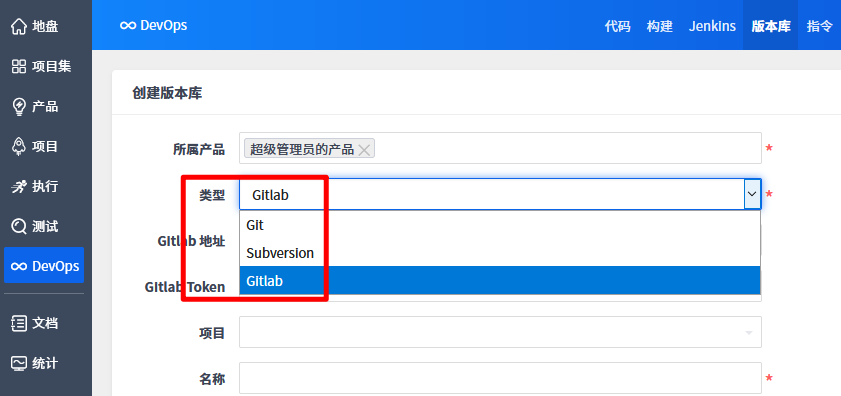This screenshot has width=841, height=396.
Task: Collapse the 类型 dropdown arrow
Action: (x=753, y=194)
